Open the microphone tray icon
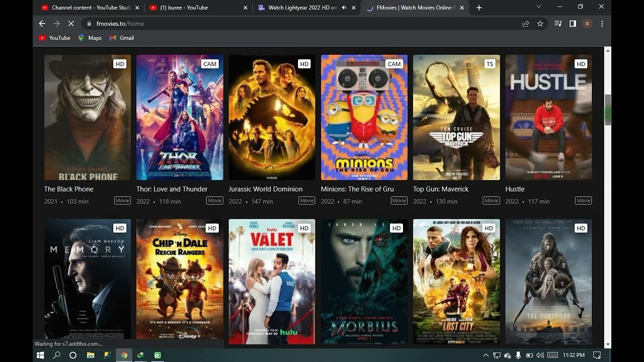Image resolution: width=644 pixels, height=362 pixels. pos(518,355)
